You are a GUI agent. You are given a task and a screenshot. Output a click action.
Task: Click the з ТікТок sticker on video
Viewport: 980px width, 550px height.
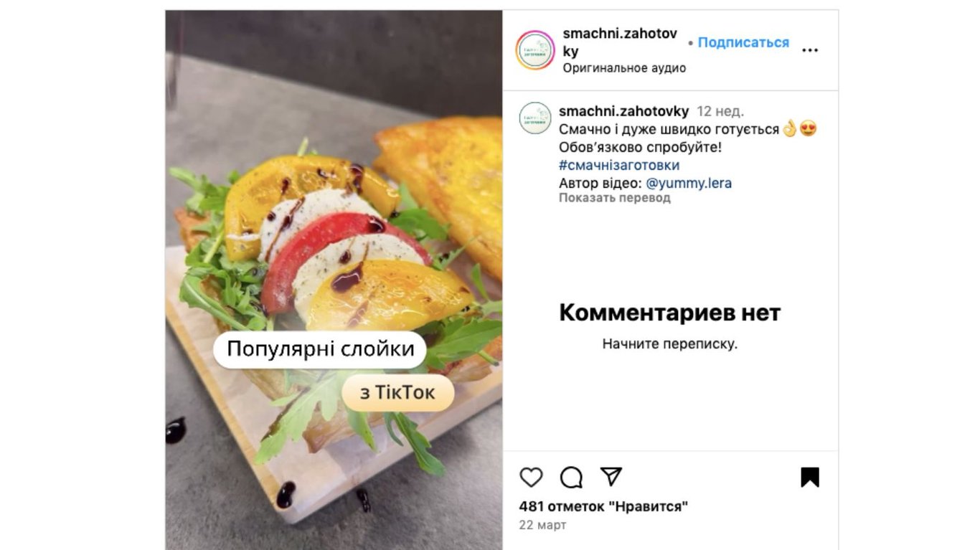coord(397,393)
